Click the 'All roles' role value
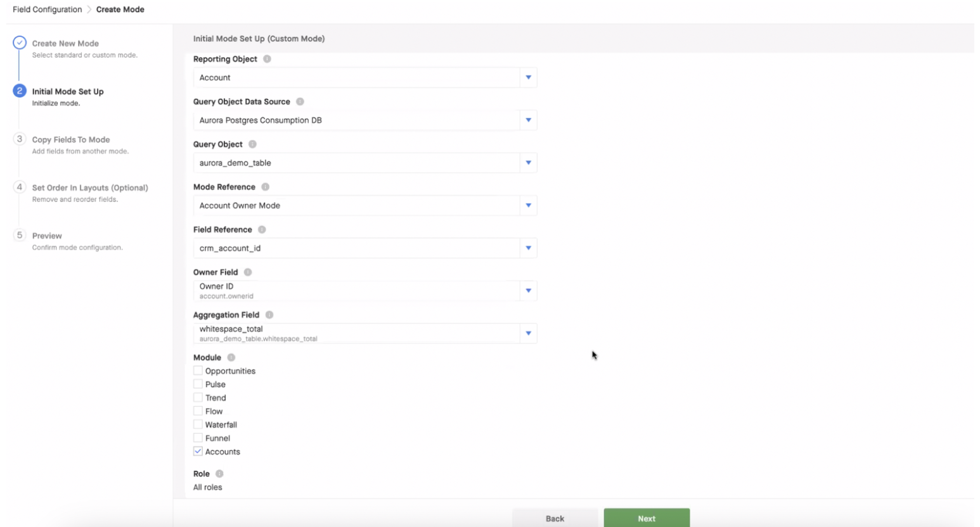Screen dimensions: 980x527 click(x=208, y=487)
